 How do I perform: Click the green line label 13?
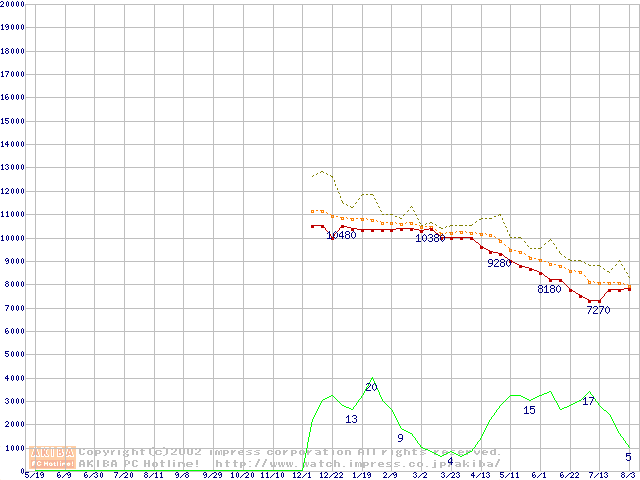351,420
